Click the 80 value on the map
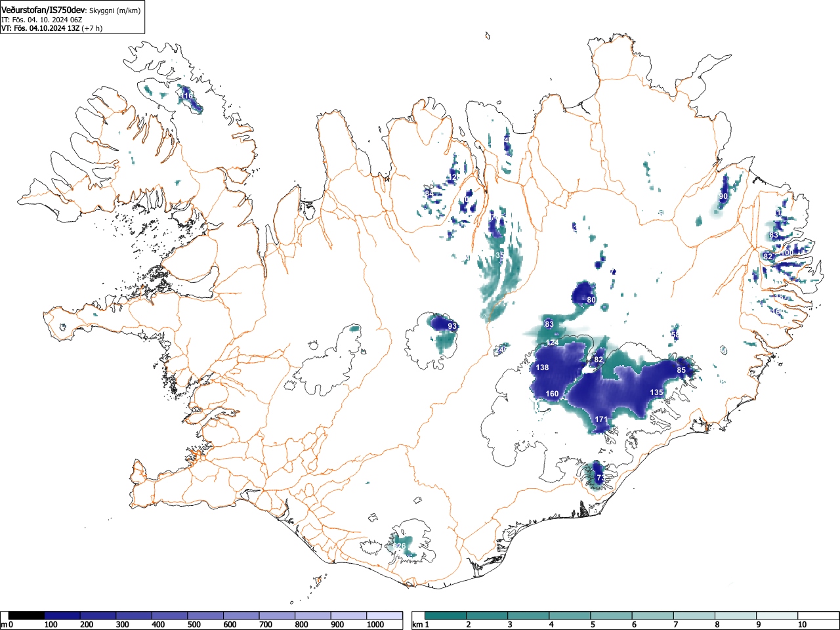 point(591,300)
